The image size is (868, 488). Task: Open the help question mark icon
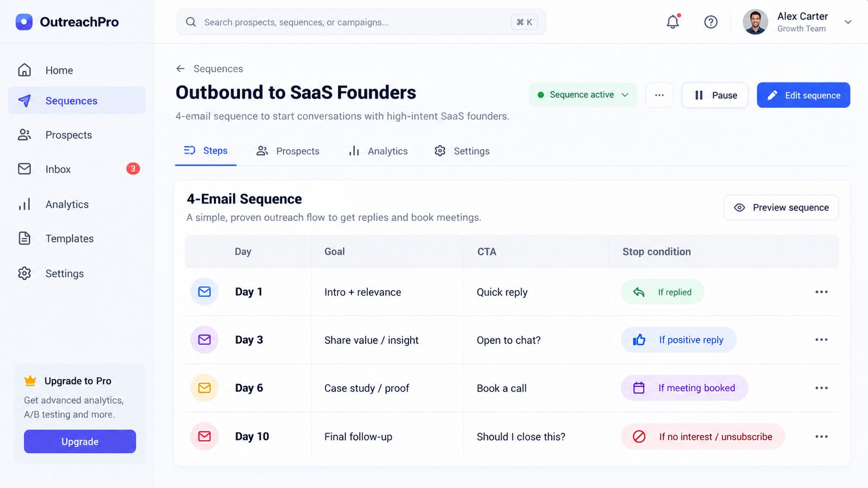pos(711,22)
